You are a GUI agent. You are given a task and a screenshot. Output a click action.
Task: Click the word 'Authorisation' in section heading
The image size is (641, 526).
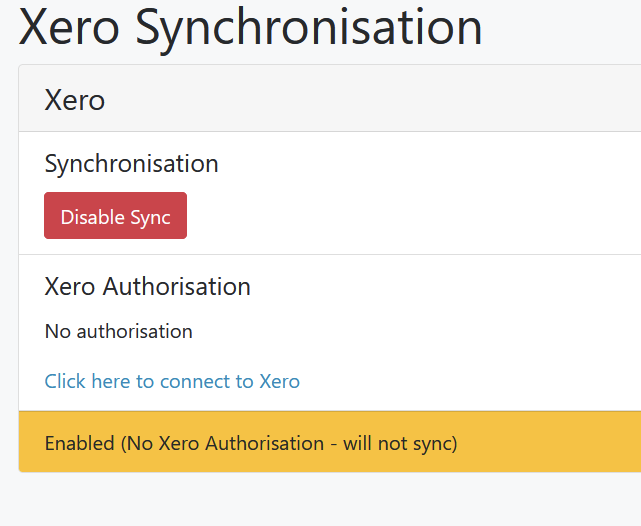177,286
